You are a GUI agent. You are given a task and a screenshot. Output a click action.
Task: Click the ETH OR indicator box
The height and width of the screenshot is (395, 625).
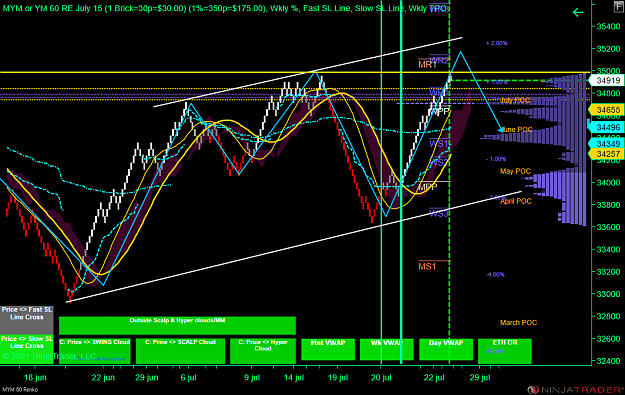click(x=505, y=351)
